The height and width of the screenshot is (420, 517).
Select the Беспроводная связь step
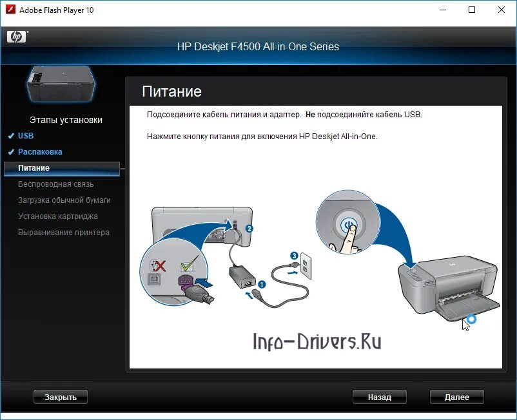pyautogui.click(x=55, y=184)
